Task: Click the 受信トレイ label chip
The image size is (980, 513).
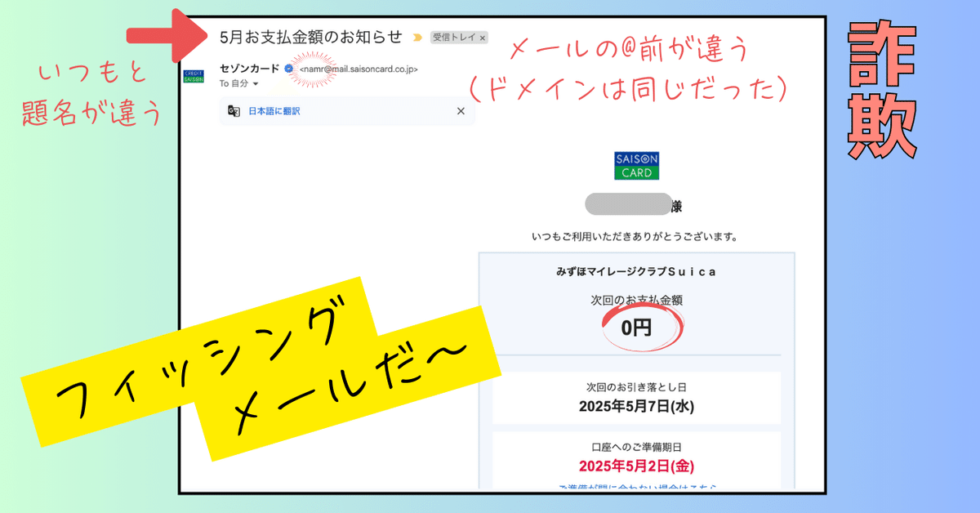Action: click(459, 38)
